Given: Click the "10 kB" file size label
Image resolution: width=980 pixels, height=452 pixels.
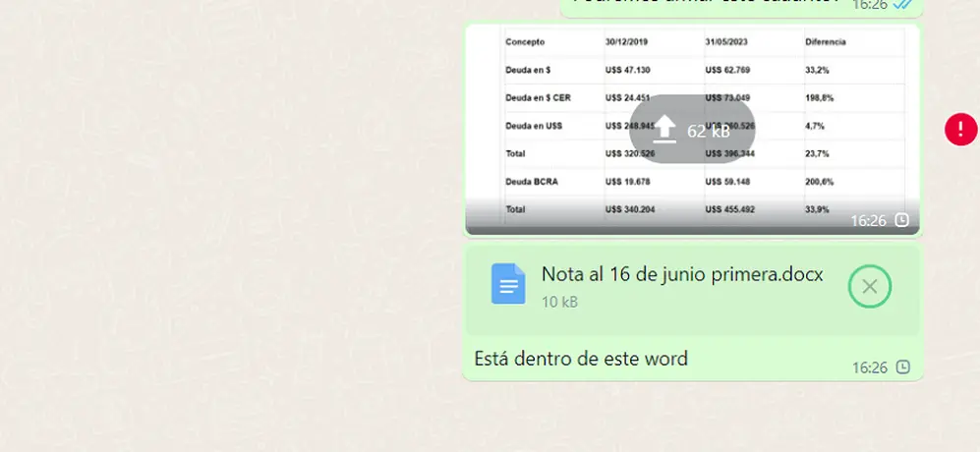Looking at the screenshot, I should (559, 302).
